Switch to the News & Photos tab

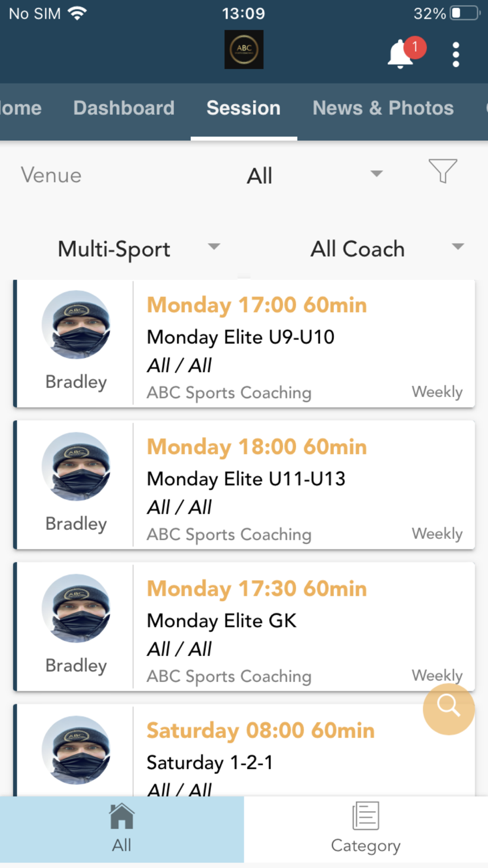[383, 108]
